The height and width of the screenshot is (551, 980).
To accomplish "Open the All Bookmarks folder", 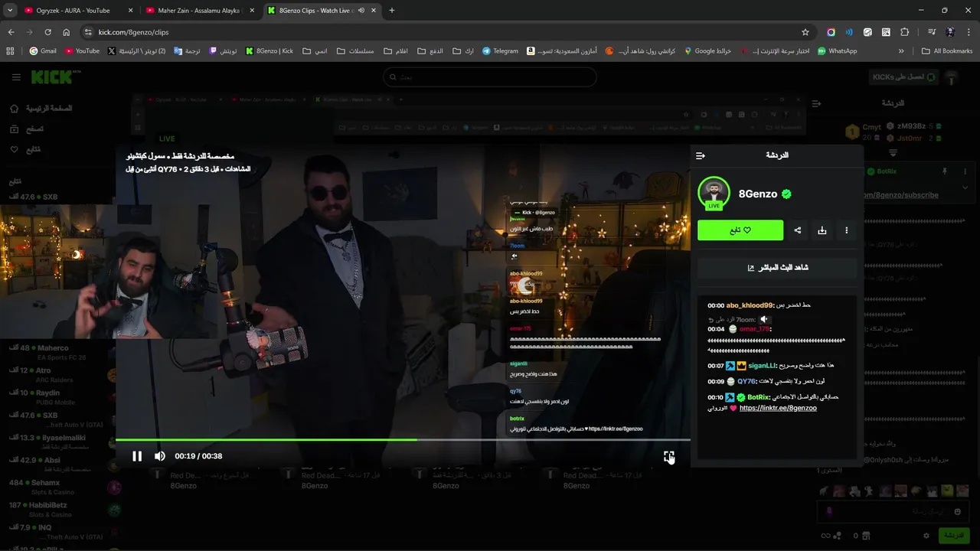I will tap(946, 51).
